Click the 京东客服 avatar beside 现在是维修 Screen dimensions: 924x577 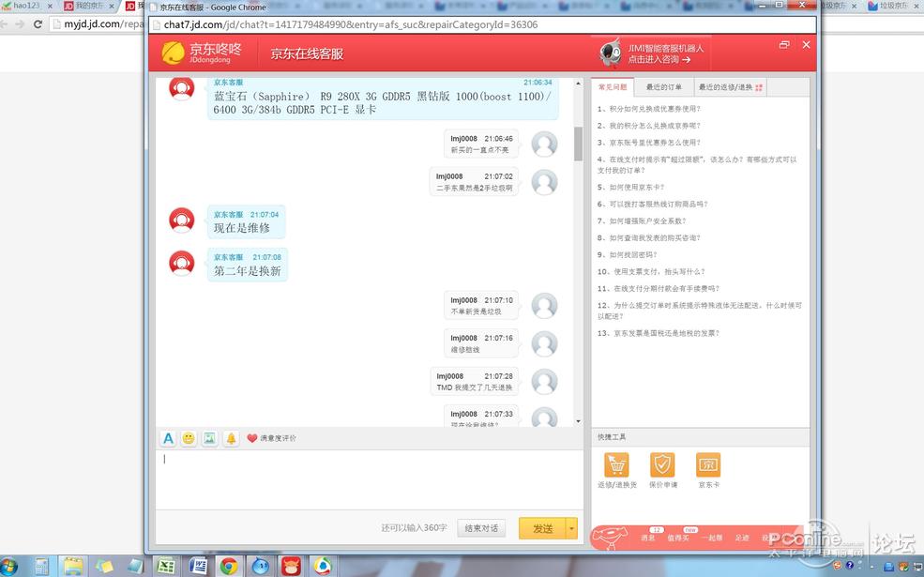point(181,220)
